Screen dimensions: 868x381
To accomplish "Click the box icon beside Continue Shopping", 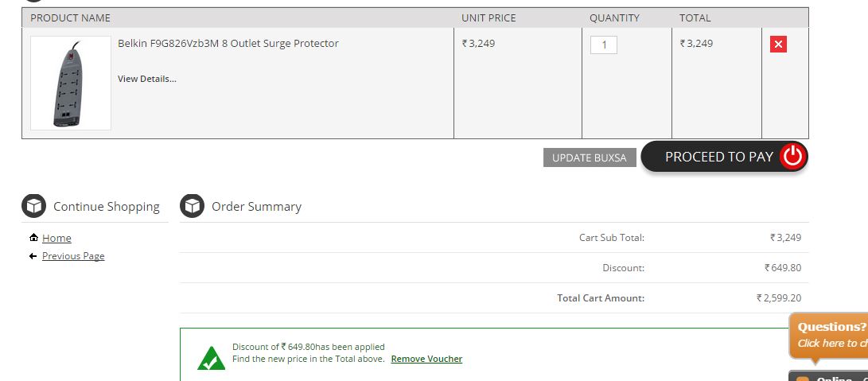I will [34, 207].
